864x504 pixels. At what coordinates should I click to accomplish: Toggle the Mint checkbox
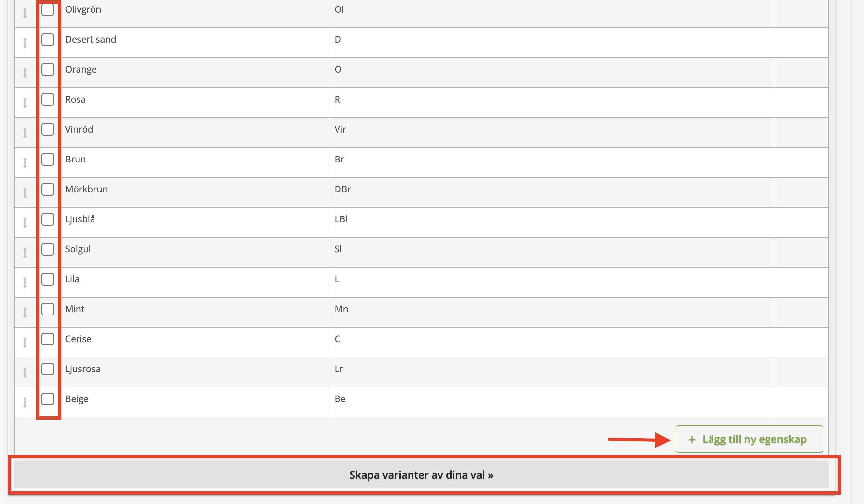pyautogui.click(x=48, y=309)
